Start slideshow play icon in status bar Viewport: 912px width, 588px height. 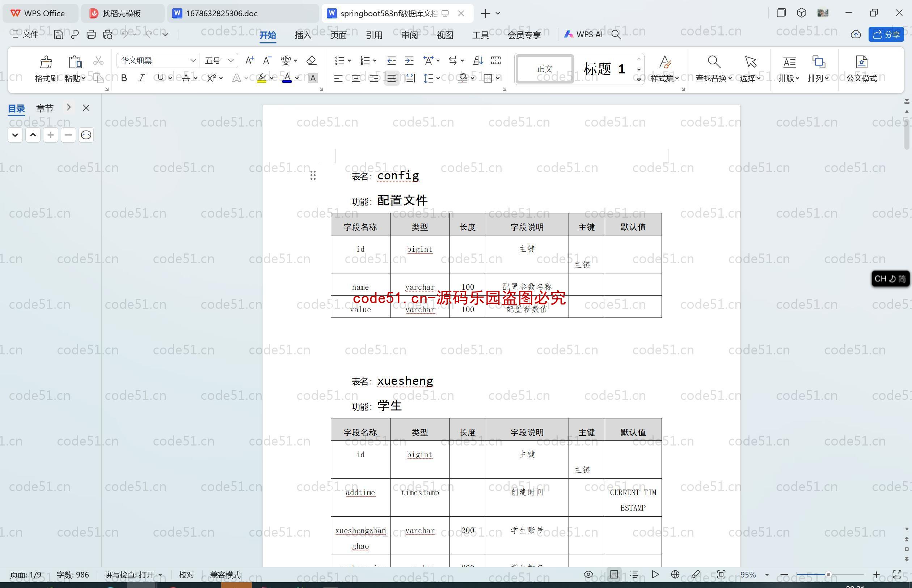pos(655,574)
